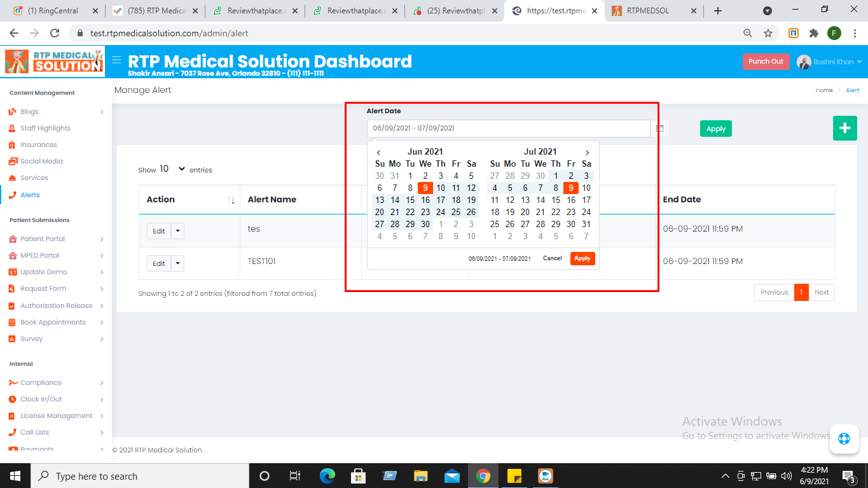Image resolution: width=868 pixels, height=488 pixels.
Task: Expand the Clock In/Out menu
Action: coord(56,399)
